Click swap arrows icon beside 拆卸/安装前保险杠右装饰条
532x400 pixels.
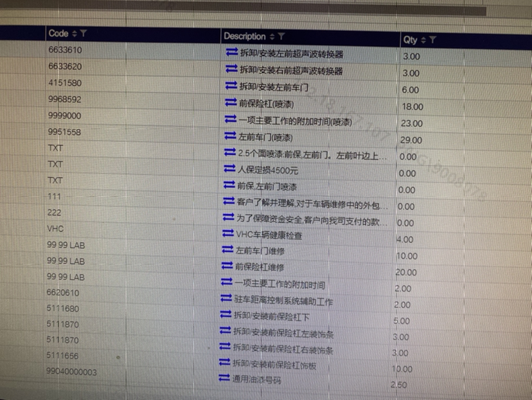tap(225, 346)
